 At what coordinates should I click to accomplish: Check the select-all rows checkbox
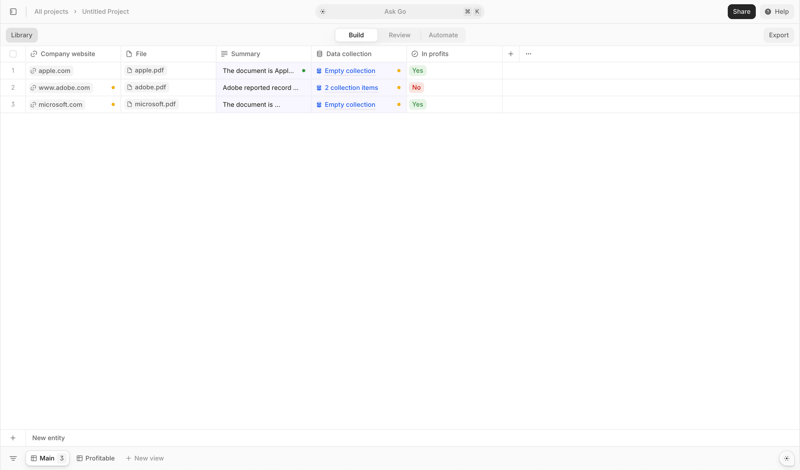tap(13, 54)
